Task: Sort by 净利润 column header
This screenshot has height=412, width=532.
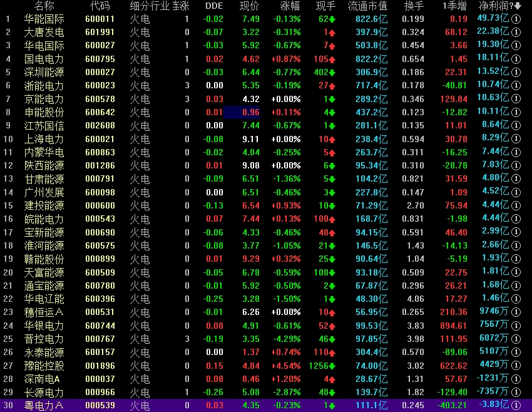Action: pyautogui.click(x=500, y=6)
